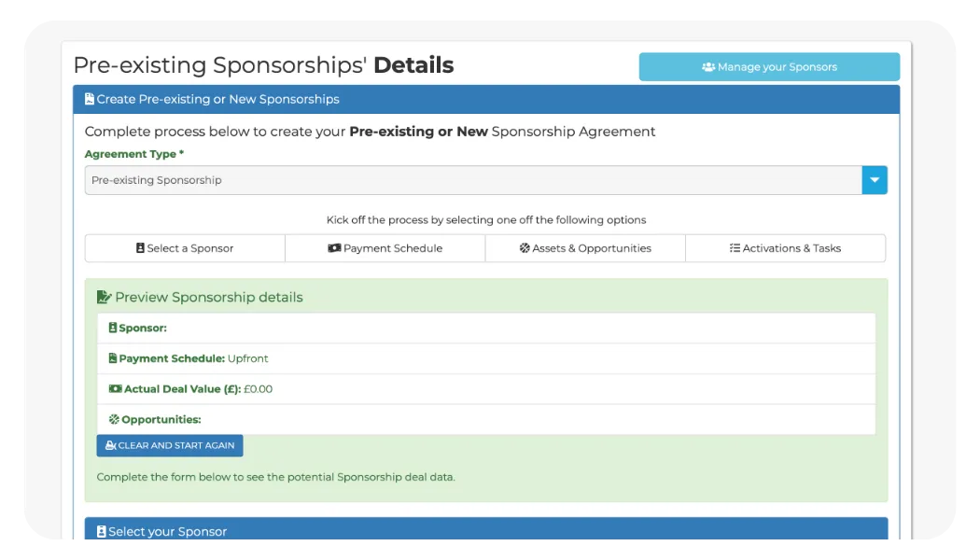Click the Actual Deal Value cash icon

pos(115,389)
